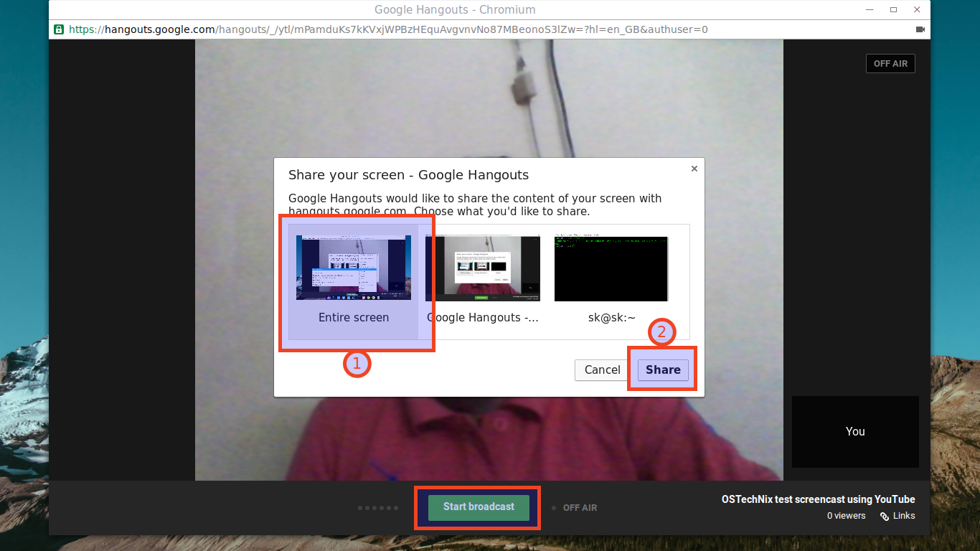Select the You video tile
Viewport: 980px width, 551px height.
click(855, 431)
